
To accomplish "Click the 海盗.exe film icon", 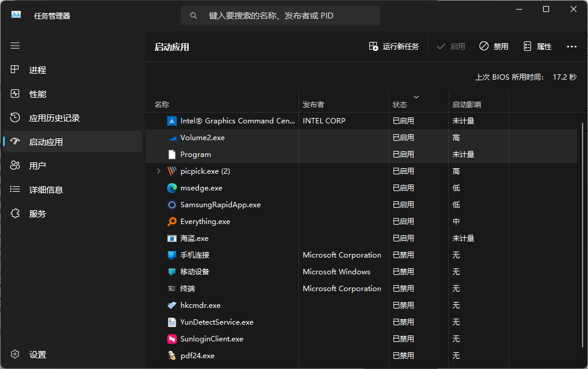I will (172, 238).
